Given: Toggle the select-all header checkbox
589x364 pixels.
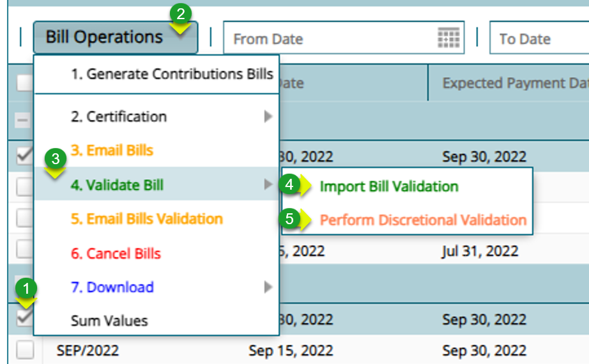Looking at the screenshot, I should [x=24, y=82].
